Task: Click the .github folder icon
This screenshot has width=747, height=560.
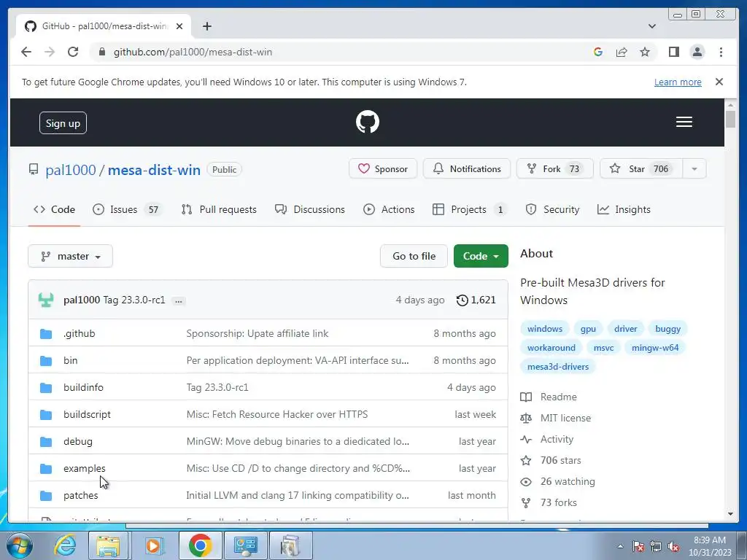Action: (x=46, y=334)
